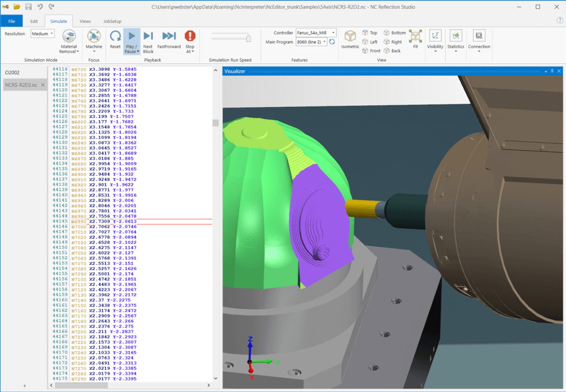Click the Stop At icon

[190, 37]
